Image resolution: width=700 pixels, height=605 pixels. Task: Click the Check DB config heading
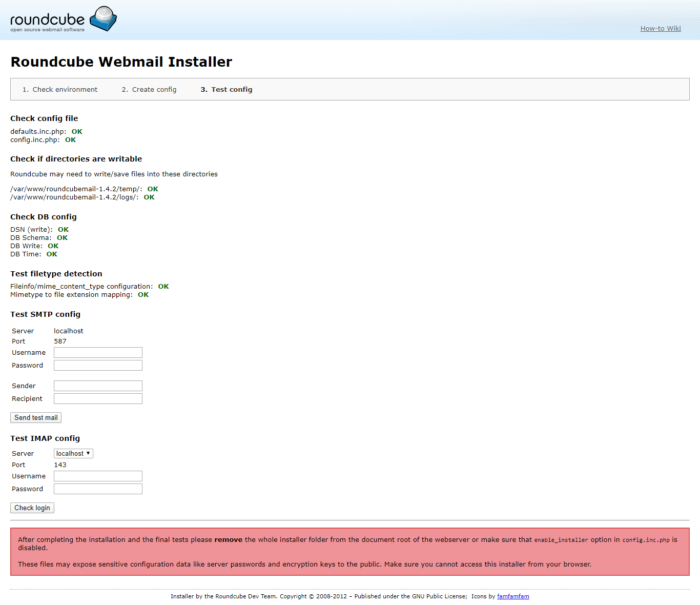(x=44, y=217)
